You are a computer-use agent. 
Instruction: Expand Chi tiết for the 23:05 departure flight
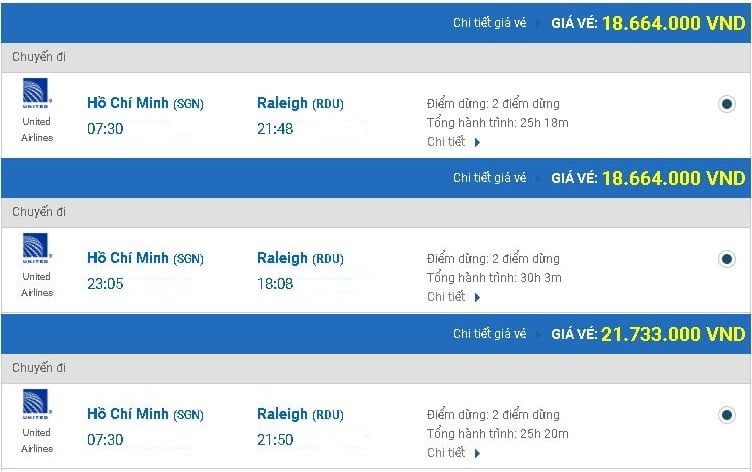click(x=453, y=297)
